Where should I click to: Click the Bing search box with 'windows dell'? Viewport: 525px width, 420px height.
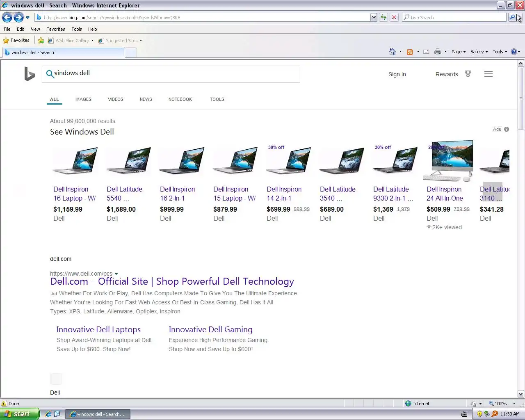coord(171,74)
